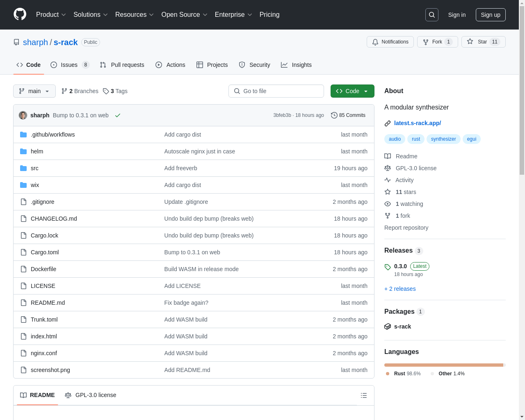
Task: Click the src folder icon
Action: 23,168
